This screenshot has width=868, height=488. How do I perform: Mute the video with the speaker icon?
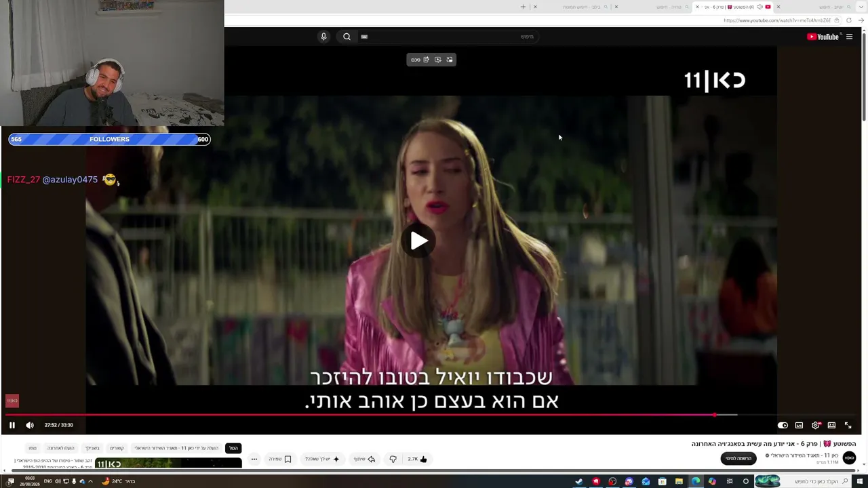30,425
